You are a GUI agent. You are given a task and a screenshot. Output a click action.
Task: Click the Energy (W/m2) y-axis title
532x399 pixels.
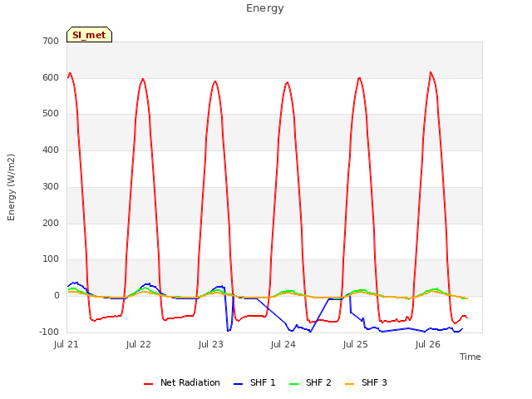coord(11,187)
